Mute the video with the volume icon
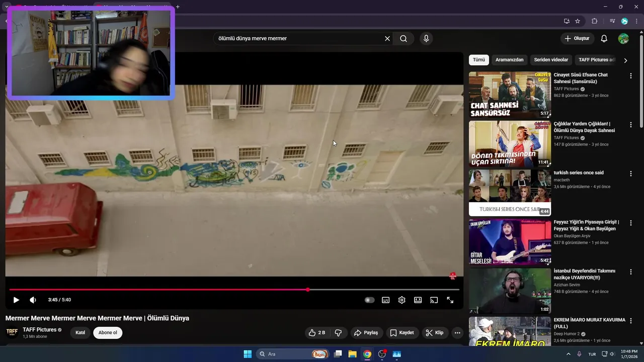Screen dimensions: 644x362 click(x=33, y=300)
